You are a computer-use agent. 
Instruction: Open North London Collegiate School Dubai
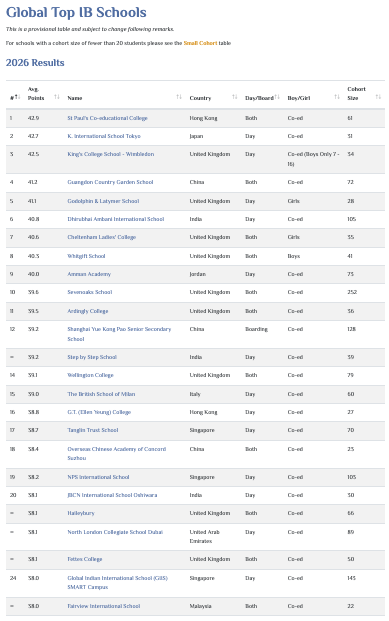(x=115, y=532)
